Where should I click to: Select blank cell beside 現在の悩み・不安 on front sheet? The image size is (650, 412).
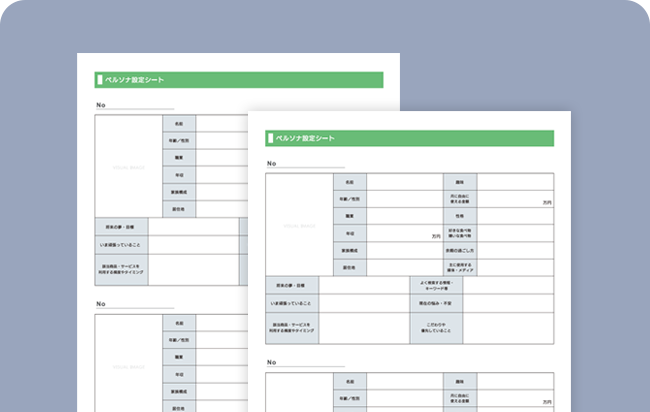508,303
